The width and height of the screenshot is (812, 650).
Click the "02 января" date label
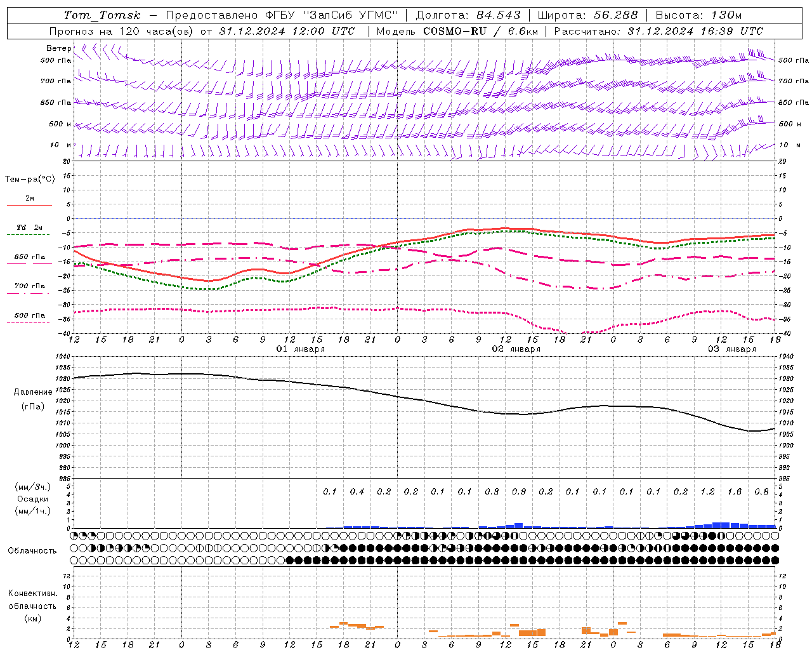tap(516, 349)
